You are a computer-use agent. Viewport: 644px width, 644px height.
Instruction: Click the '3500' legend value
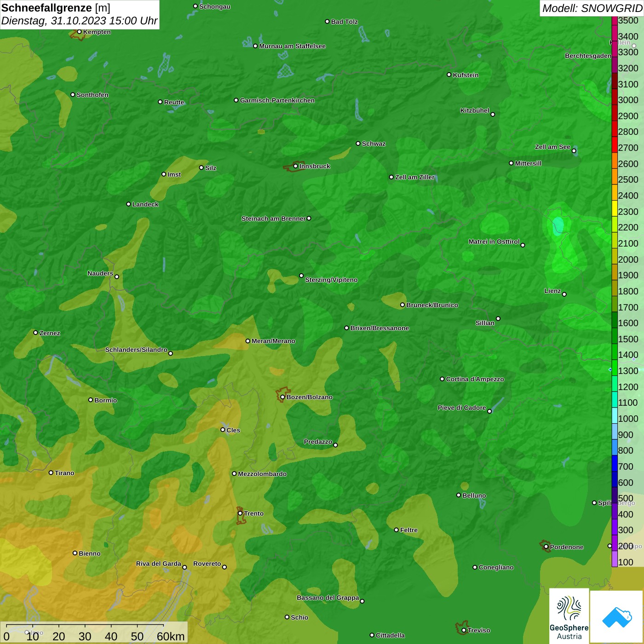[x=628, y=20]
